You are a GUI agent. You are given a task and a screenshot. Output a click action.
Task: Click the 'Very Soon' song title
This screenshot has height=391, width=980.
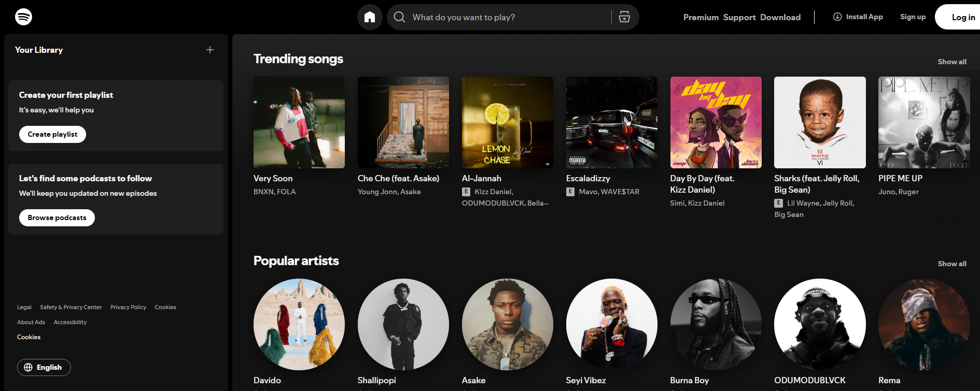[273, 178]
